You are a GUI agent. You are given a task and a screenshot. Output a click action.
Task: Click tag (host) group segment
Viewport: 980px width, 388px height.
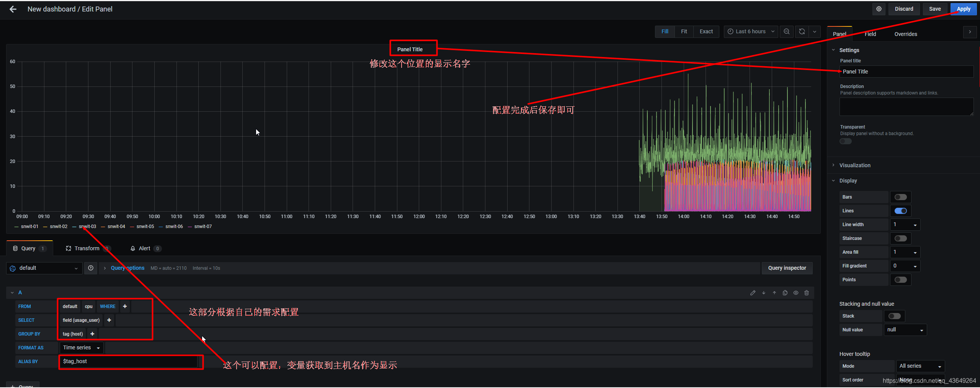pos(73,334)
